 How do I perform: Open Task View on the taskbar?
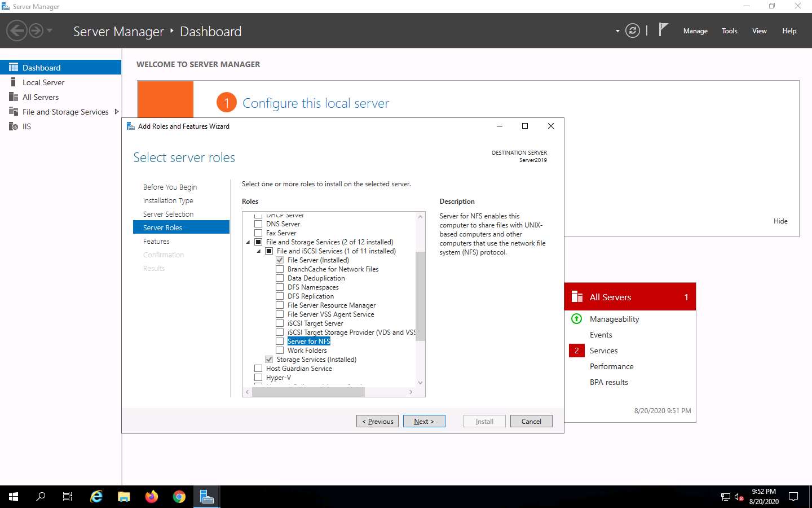click(x=68, y=497)
